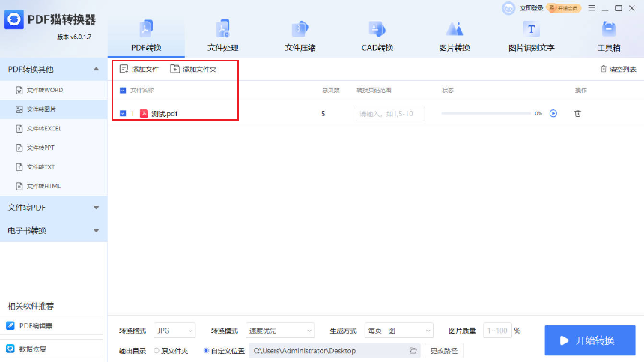Screen dimensions: 644x362
Task: Select 文件转WORD in the sidebar
Action: tap(45, 90)
